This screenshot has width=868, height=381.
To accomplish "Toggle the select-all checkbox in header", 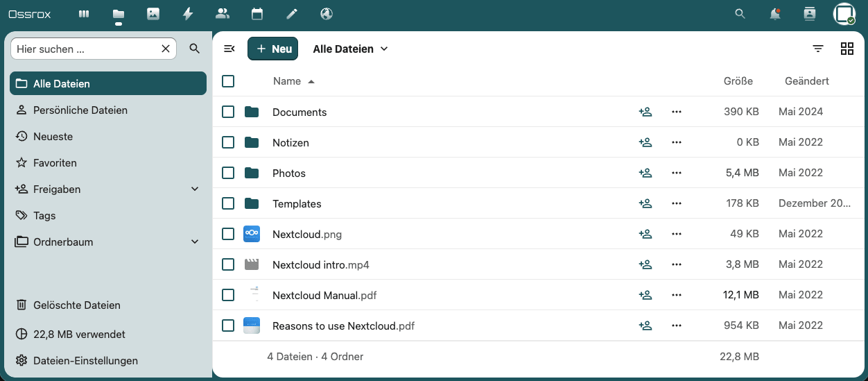I will click(228, 81).
